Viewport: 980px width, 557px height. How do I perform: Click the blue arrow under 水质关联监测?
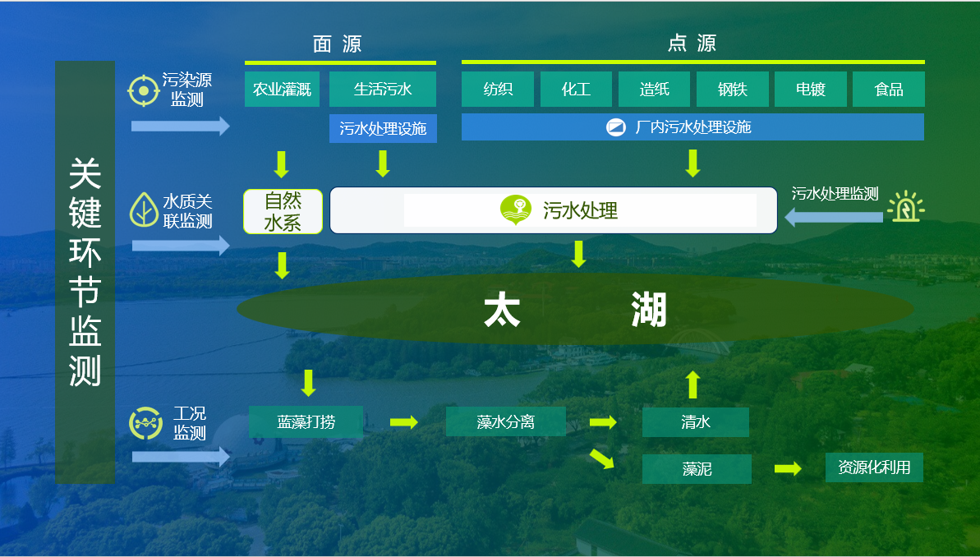[x=182, y=246]
